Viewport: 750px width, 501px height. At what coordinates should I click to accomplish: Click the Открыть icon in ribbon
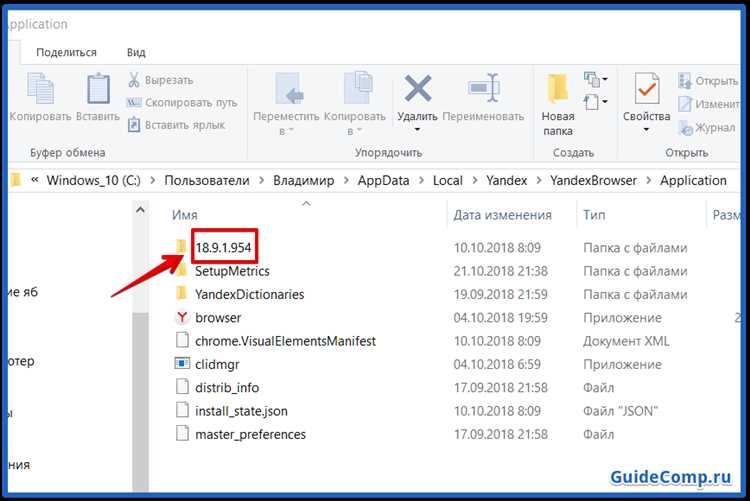click(x=685, y=80)
